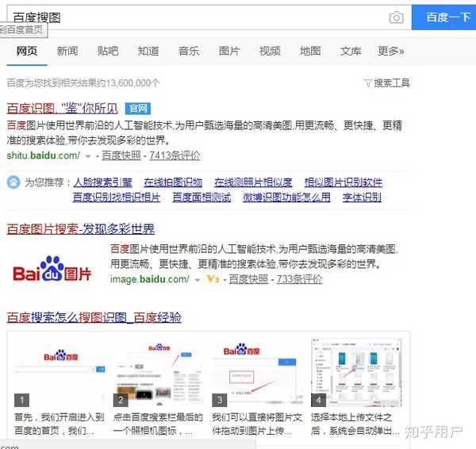Open the 贴吧 tab
This screenshot has width=476, height=449.
[x=108, y=51]
